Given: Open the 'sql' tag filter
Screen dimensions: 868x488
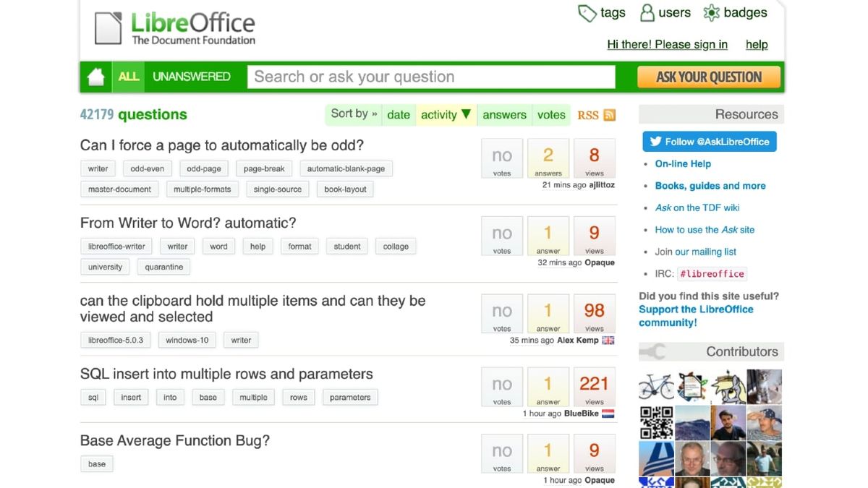Looking at the screenshot, I should (x=93, y=397).
